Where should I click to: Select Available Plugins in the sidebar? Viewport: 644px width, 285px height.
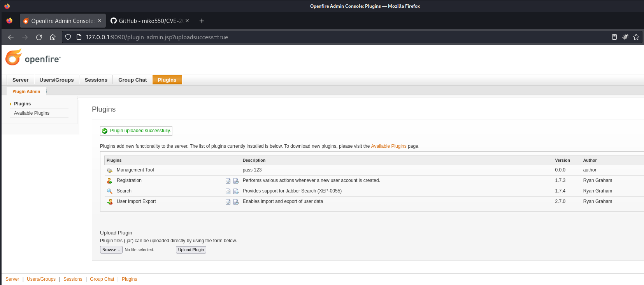pyautogui.click(x=32, y=113)
